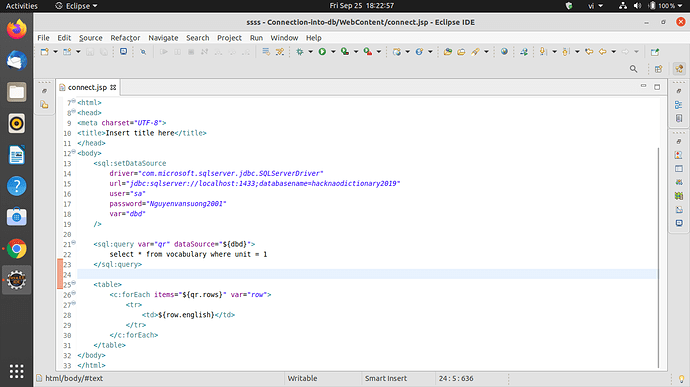This screenshot has width=690, height=387.
Task: Open Activities overview
Action: click(x=22, y=6)
